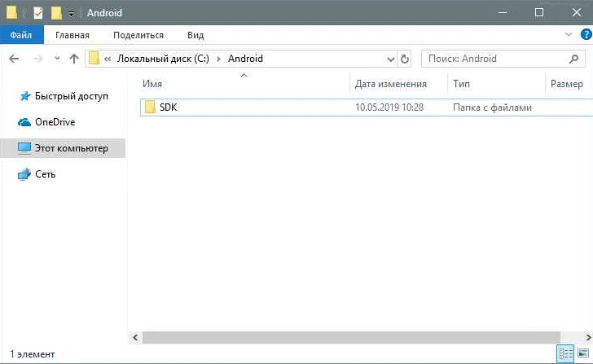The image size is (593, 364).
Task: Sort by Размер column header
Action: click(567, 84)
